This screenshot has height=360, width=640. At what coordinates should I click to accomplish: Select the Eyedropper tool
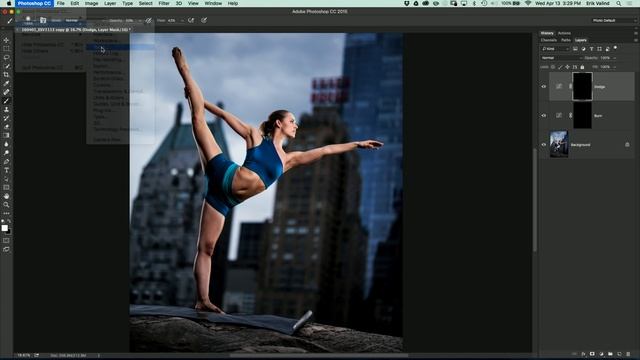tap(6, 84)
